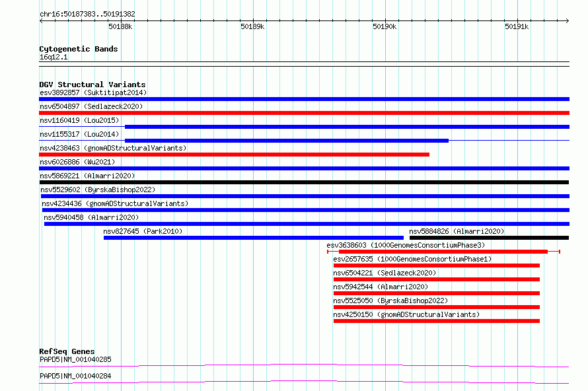Screen dimensions: 588x391
Task: Open nsv5884826 (Almarri2020) variant label
Action: tap(457, 231)
